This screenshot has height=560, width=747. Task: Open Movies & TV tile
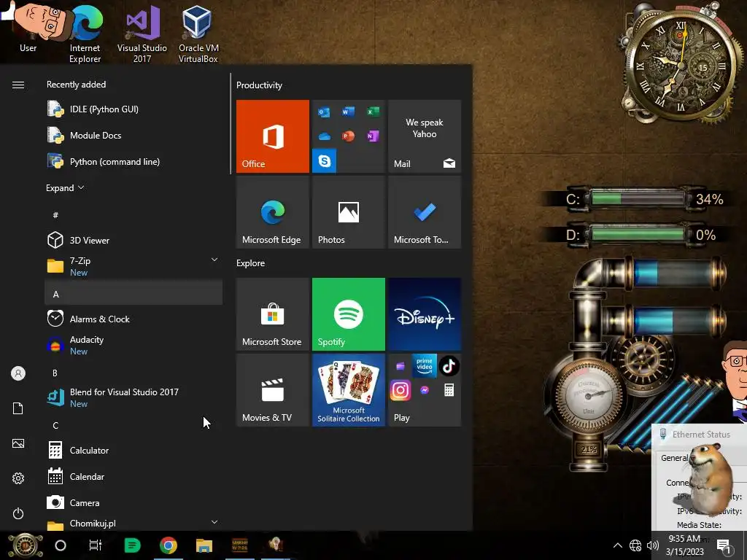tap(273, 390)
